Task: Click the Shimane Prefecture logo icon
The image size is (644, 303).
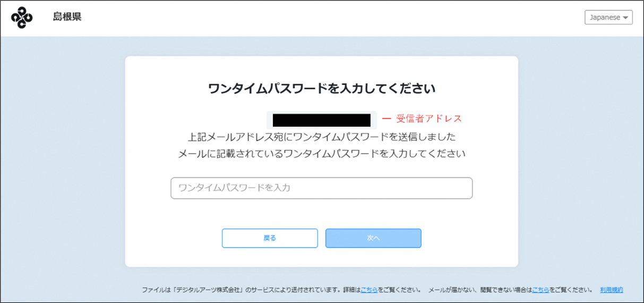Action: 22,18
